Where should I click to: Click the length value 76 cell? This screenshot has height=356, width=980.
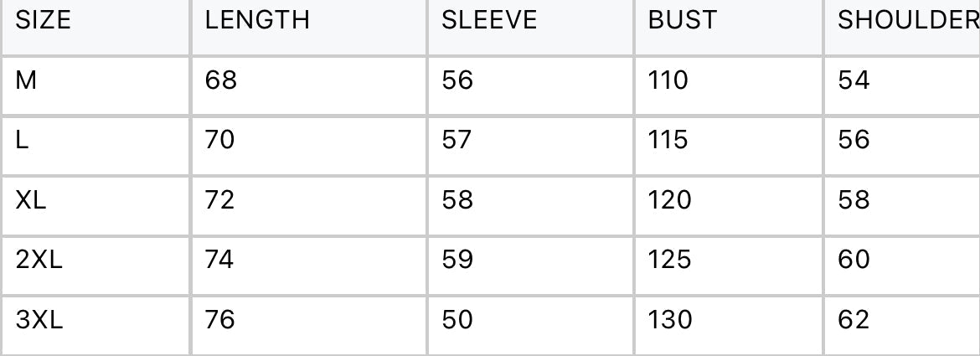(x=220, y=319)
